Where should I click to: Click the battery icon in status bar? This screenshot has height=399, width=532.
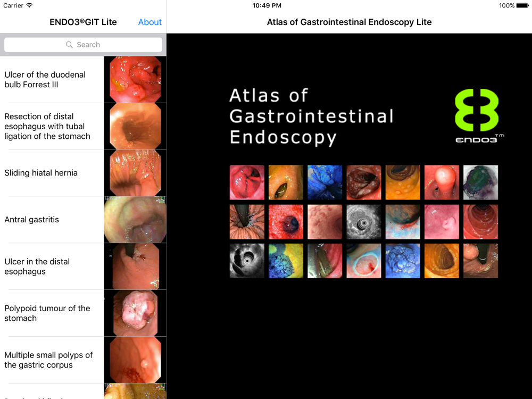point(522,5)
